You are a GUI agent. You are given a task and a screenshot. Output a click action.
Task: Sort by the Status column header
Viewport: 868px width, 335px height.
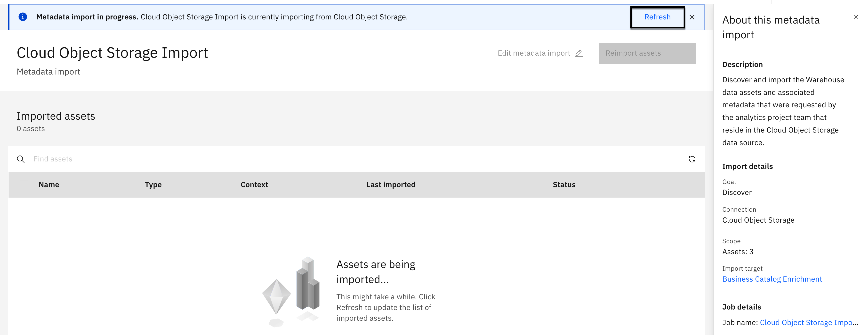point(564,185)
